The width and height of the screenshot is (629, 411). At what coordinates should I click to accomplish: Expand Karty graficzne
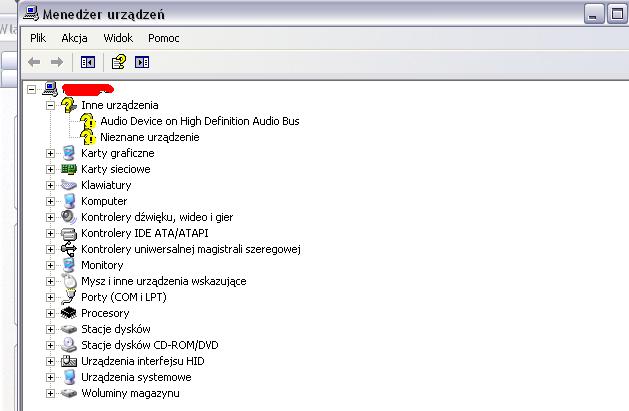50,153
